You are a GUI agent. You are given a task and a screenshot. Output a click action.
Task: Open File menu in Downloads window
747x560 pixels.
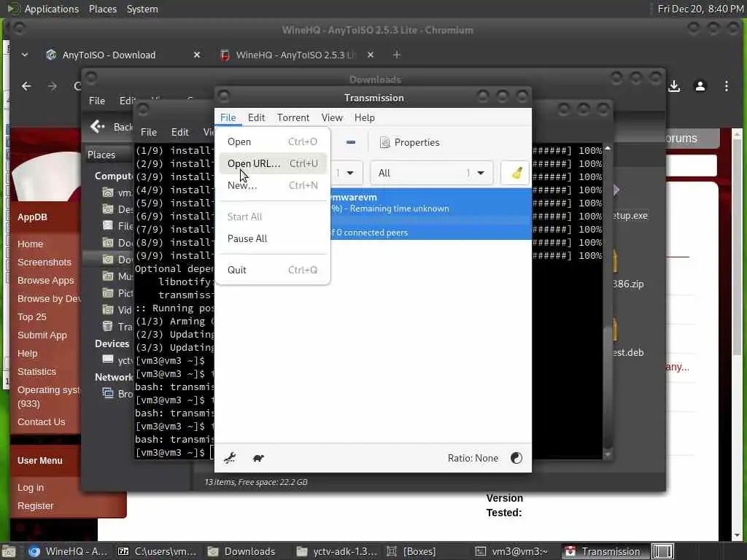(97, 101)
